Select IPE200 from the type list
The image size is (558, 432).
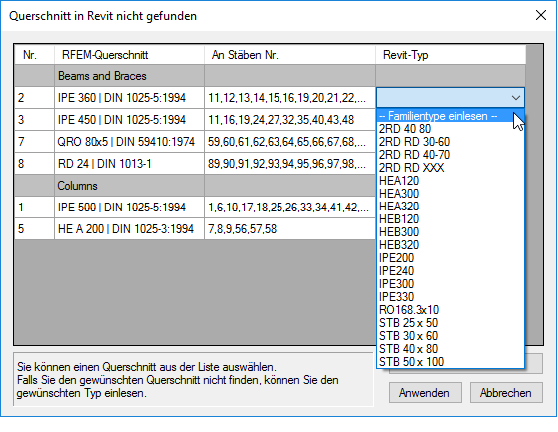(450, 258)
